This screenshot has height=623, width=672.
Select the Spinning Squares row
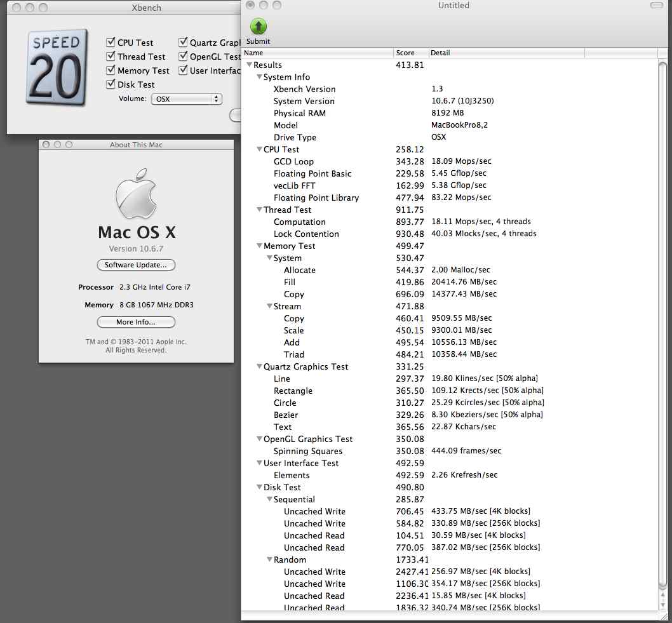[x=449, y=451]
